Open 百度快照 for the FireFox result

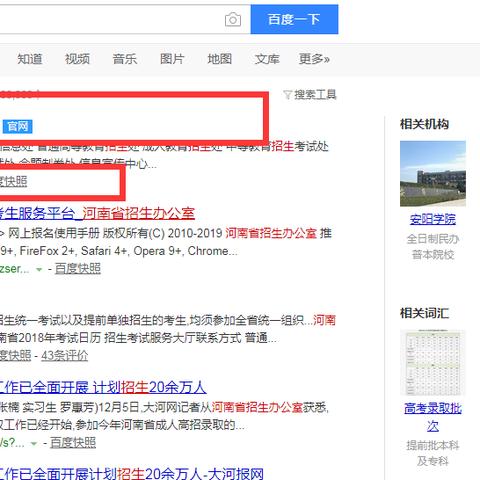pos(78,268)
